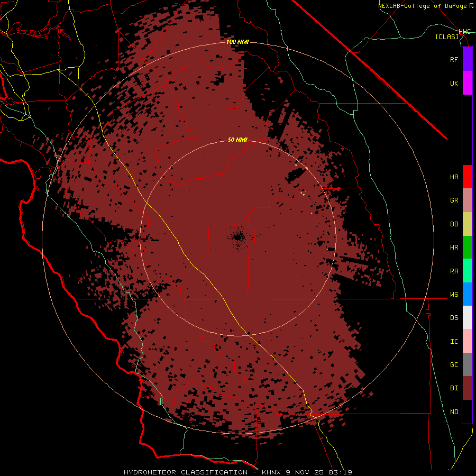Click the HR legend label

[454, 248]
